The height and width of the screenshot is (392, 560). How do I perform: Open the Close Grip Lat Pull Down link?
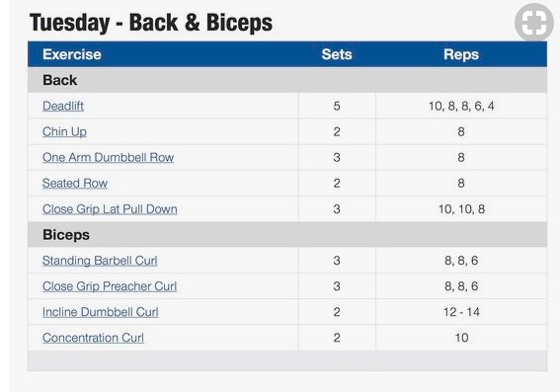point(110,209)
